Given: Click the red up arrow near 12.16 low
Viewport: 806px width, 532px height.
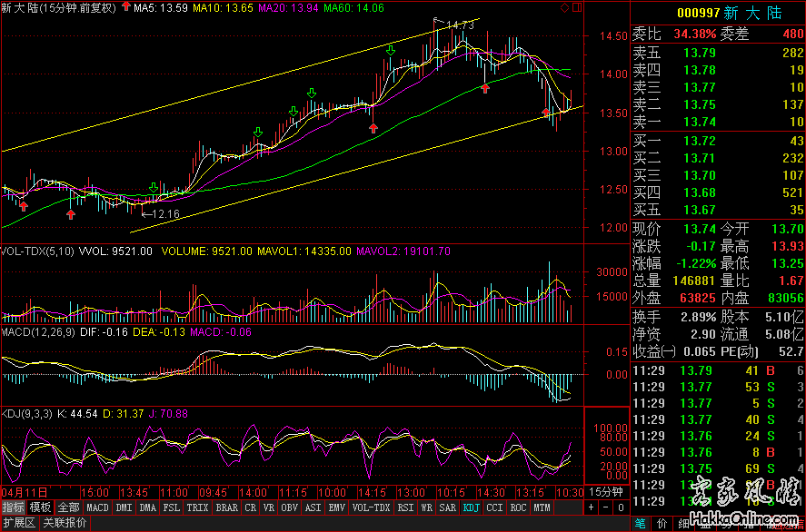Looking at the screenshot, I should pos(71,214).
